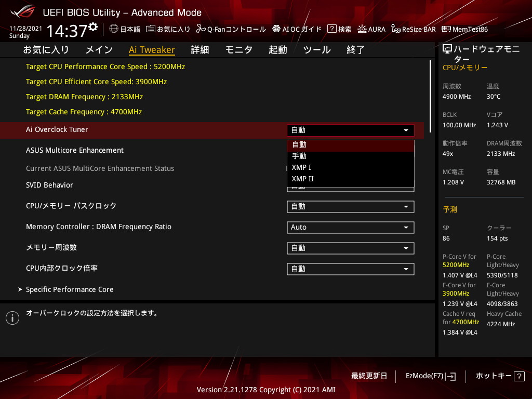Toggle ReSize BAR icon
The height and width of the screenshot is (399, 532).
[x=395, y=29]
